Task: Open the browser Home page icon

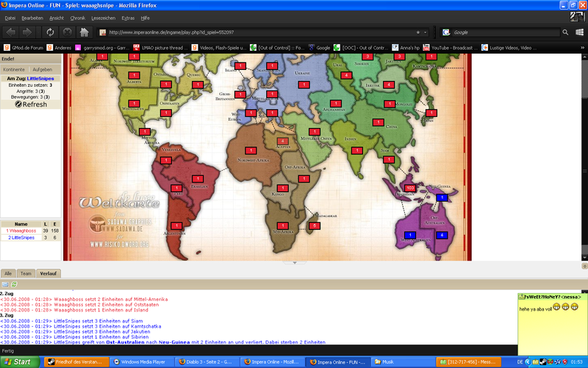Action: (85, 32)
